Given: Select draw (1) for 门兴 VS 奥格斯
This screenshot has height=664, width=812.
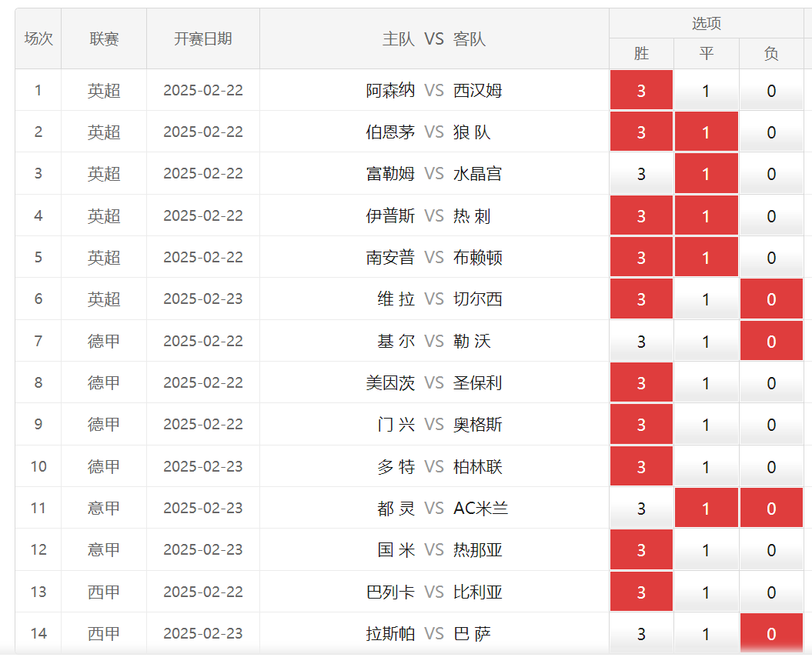Looking at the screenshot, I should [x=707, y=424].
